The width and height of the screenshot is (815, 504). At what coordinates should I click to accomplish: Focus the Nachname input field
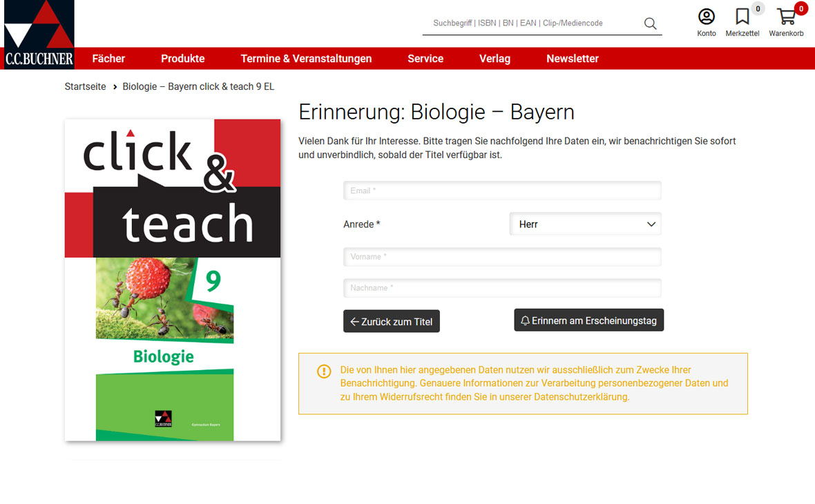point(502,288)
